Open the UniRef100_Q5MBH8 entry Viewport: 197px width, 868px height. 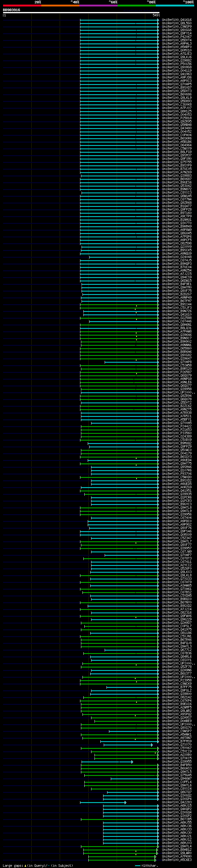pos(176,125)
